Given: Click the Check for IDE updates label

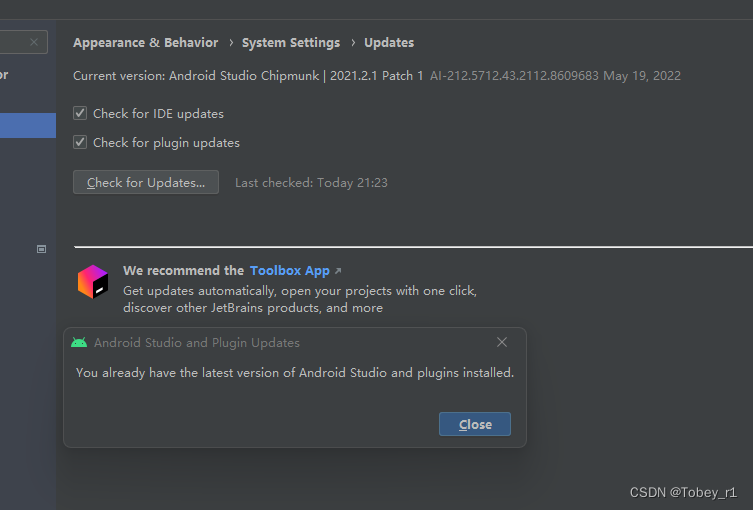Looking at the screenshot, I should [158, 114].
